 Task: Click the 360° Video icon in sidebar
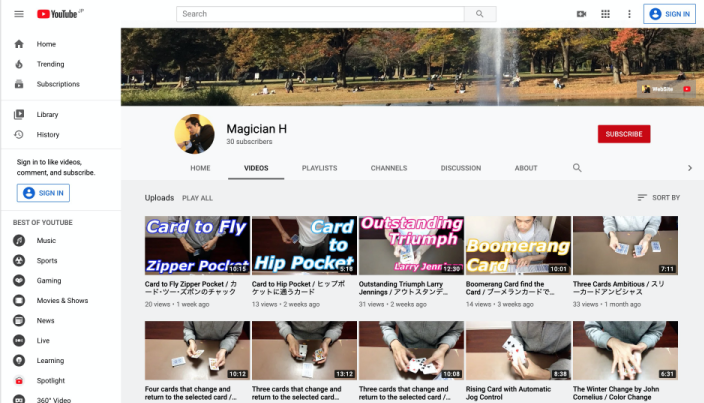click(x=19, y=399)
